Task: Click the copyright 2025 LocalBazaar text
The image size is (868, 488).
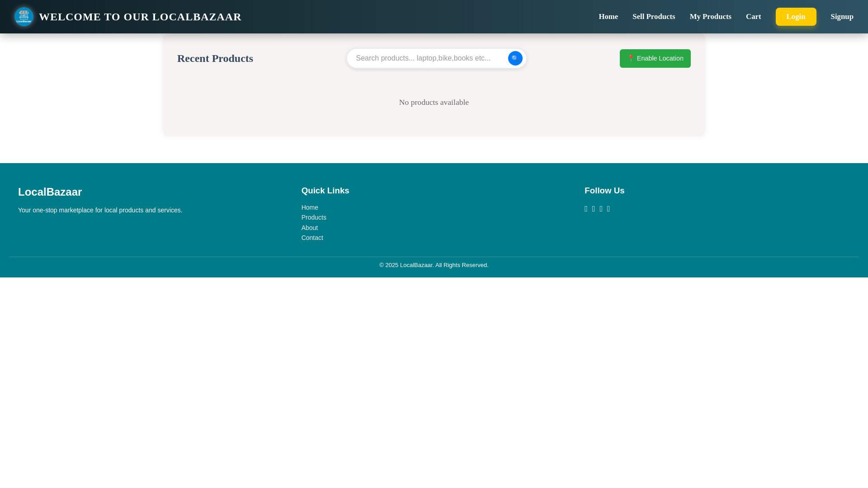Action: (x=434, y=265)
